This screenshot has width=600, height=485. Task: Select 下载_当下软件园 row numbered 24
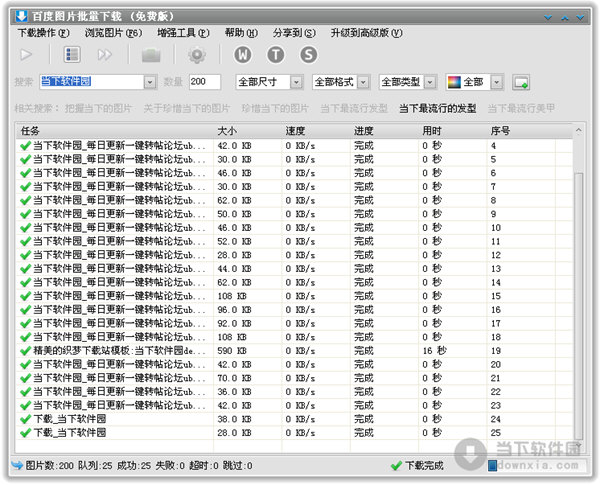click(x=295, y=419)
